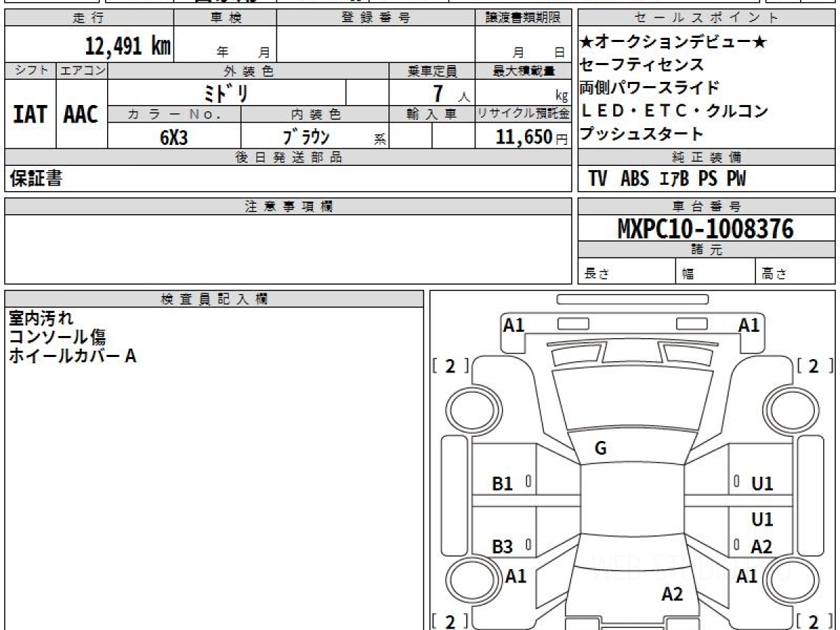The image size is (840, 630).
Task: Select the 後日発送部品 section header
Action: coord(288,157)
